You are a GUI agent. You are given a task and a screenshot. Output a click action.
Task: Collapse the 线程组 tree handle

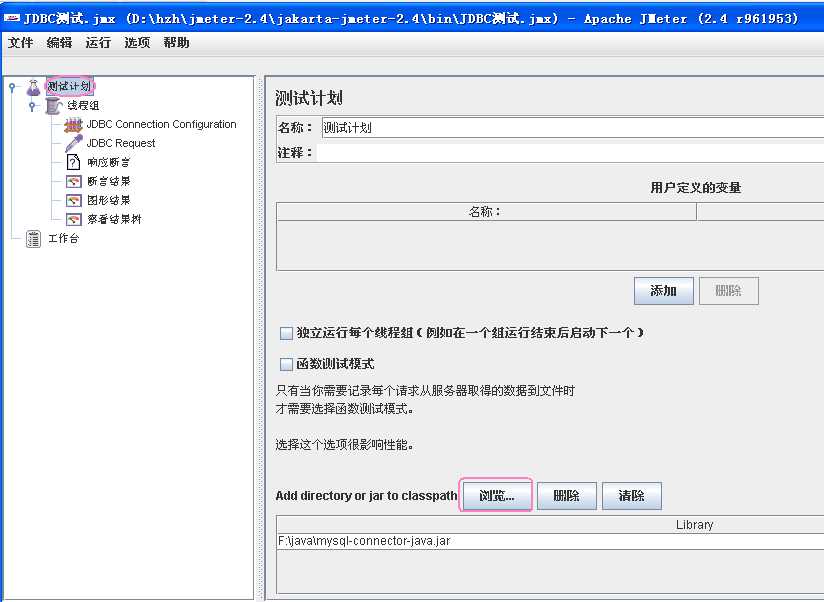(33, 106)
